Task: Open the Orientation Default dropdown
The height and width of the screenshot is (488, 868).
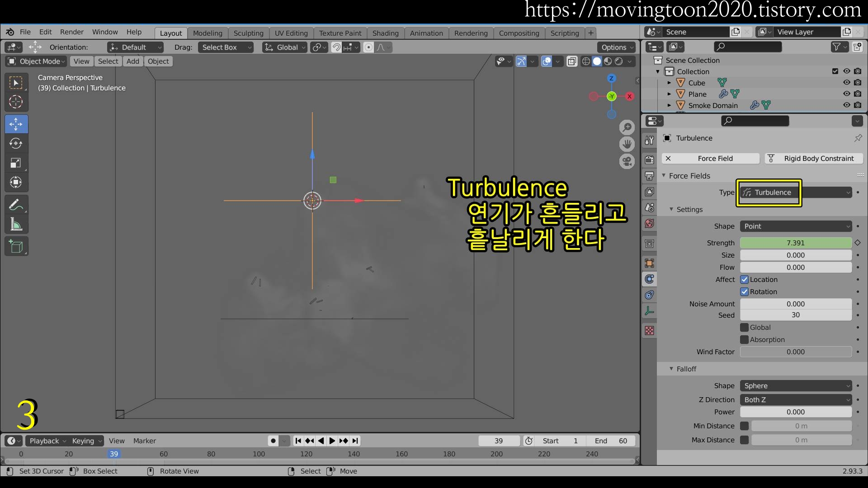Action: (x=135, y=47)
